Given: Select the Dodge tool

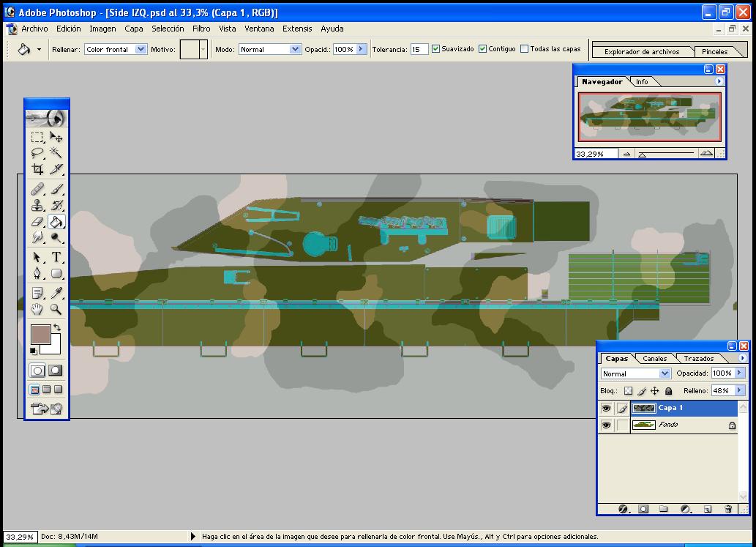Looking at the screenshot, I should coord(56,237).
